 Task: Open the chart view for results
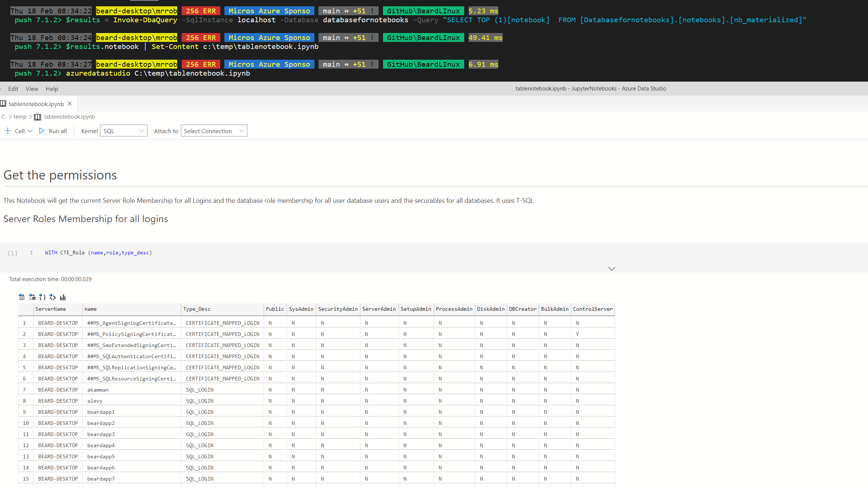coord(63,297)
